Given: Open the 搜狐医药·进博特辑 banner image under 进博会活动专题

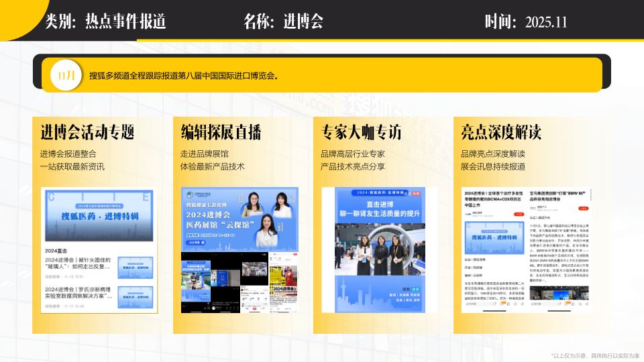Looking at the screenshot, I should (99, 215).
